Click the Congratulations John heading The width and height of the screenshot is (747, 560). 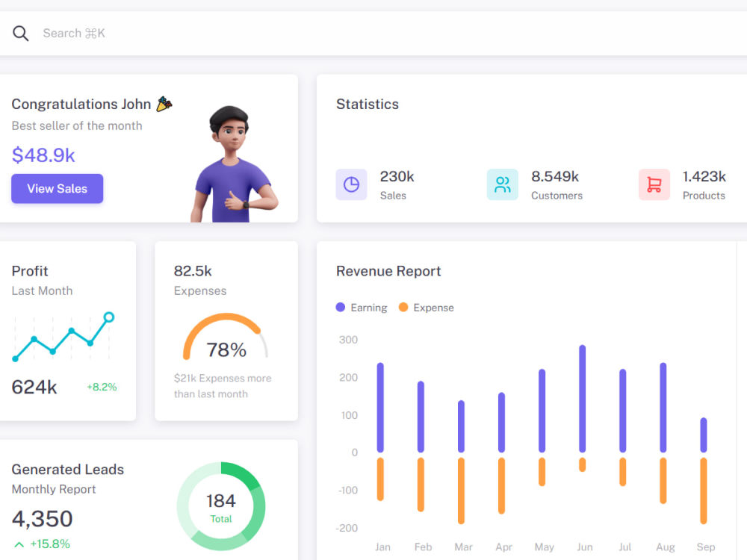pos(81,104)
